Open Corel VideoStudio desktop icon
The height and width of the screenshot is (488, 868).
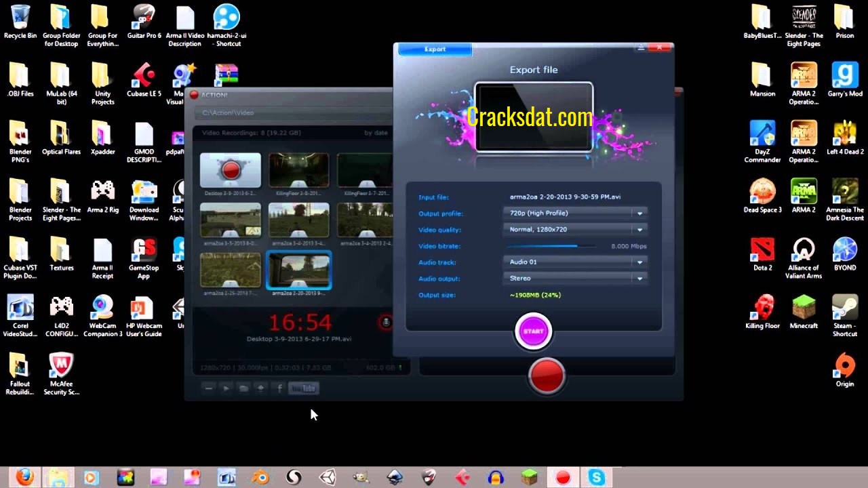click(x=20, y=316)
